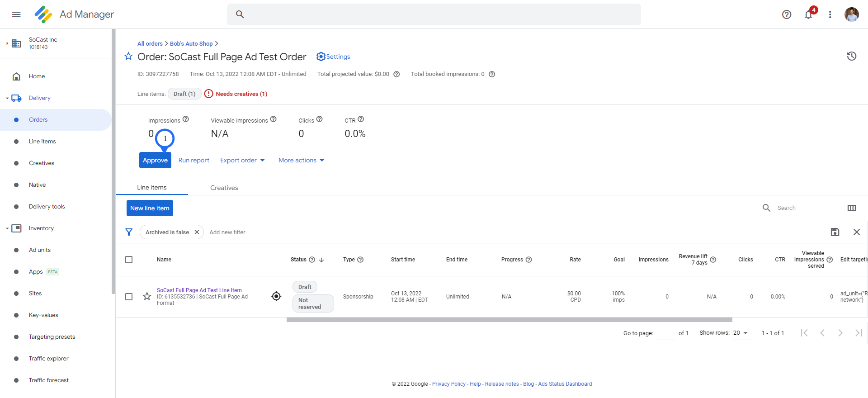The width and height of the screenshot is (868, 398).
Task: Open SoCast Full Page Ad Test Line Item link
Action: (199, 290)
